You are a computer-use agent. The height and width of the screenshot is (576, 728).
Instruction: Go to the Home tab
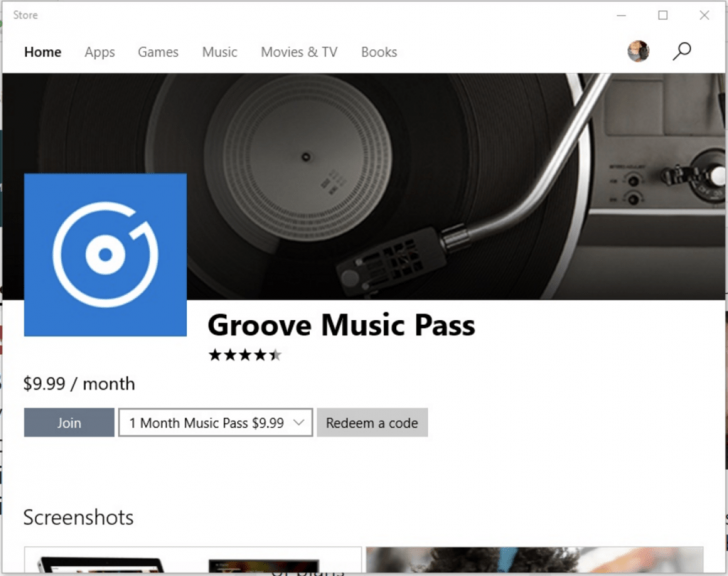click(x=43, y=52)
